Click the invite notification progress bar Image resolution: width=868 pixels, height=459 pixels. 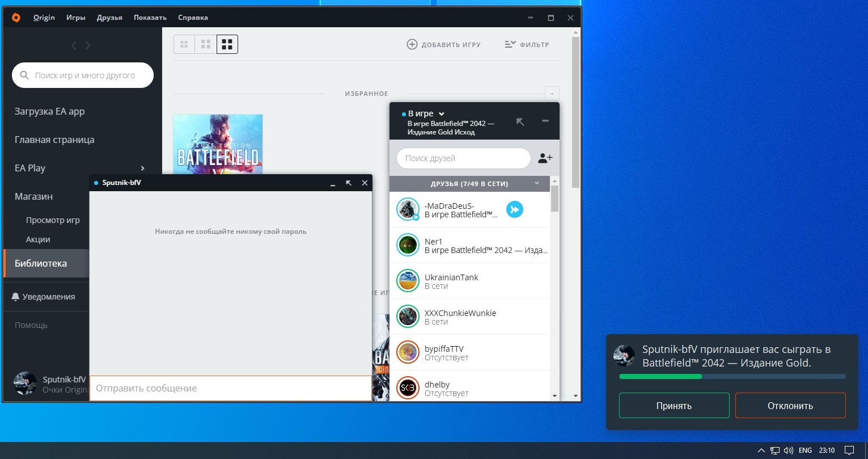(x=732, y=376)
